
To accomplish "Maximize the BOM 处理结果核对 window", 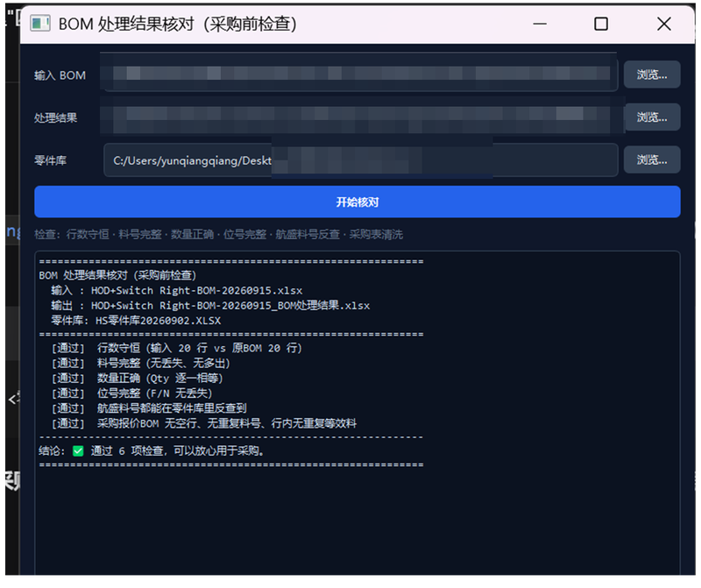I will click(x=600, y=24).
